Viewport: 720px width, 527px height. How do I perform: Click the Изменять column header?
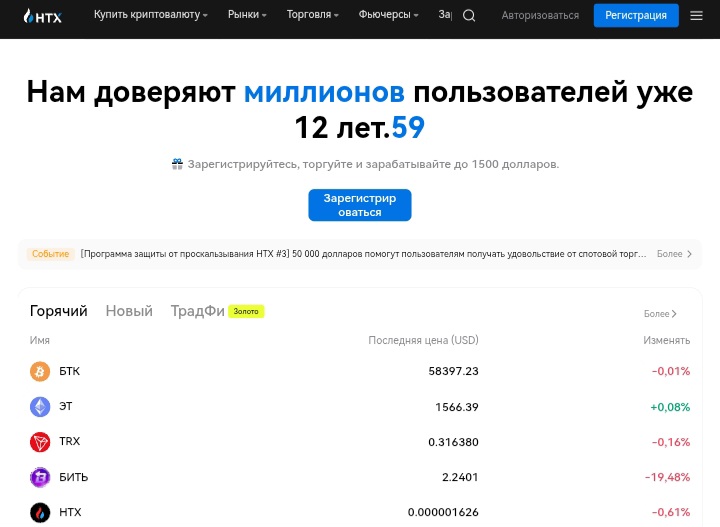coord(666,341)
